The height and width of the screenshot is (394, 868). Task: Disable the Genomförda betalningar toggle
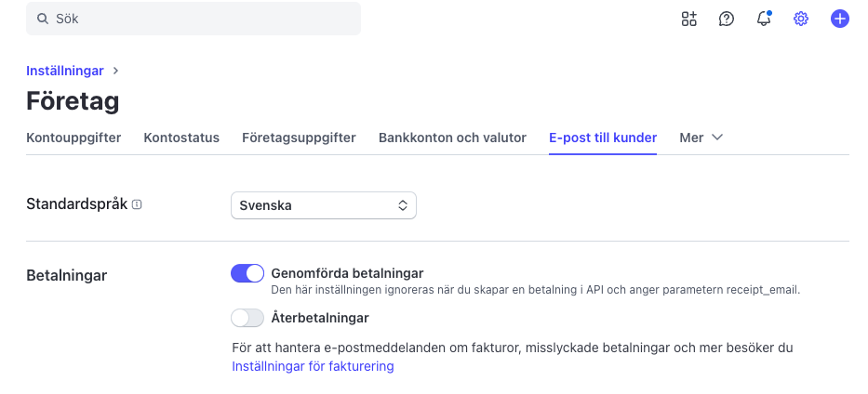tap(247, 273)
